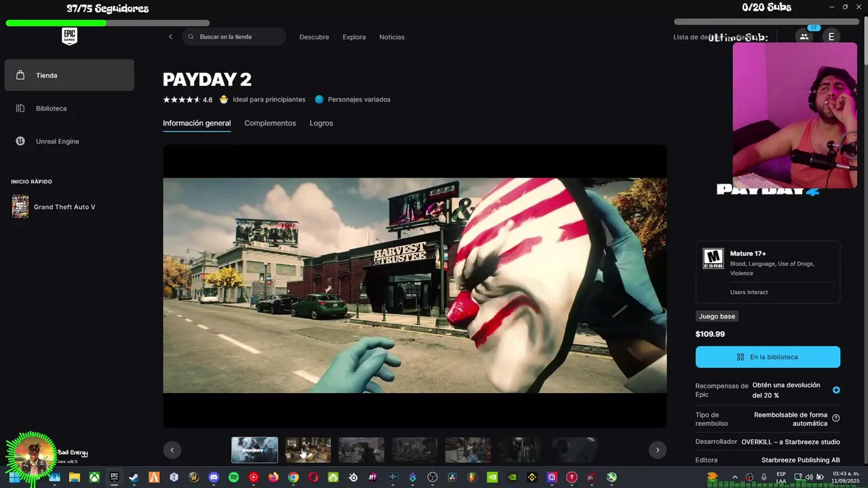
Task: Open the friends list icon
Action: click(x=804, y=37)
